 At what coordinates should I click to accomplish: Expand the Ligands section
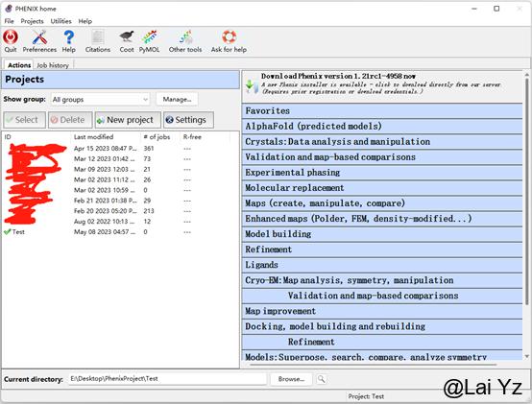[x=382, y=265]
